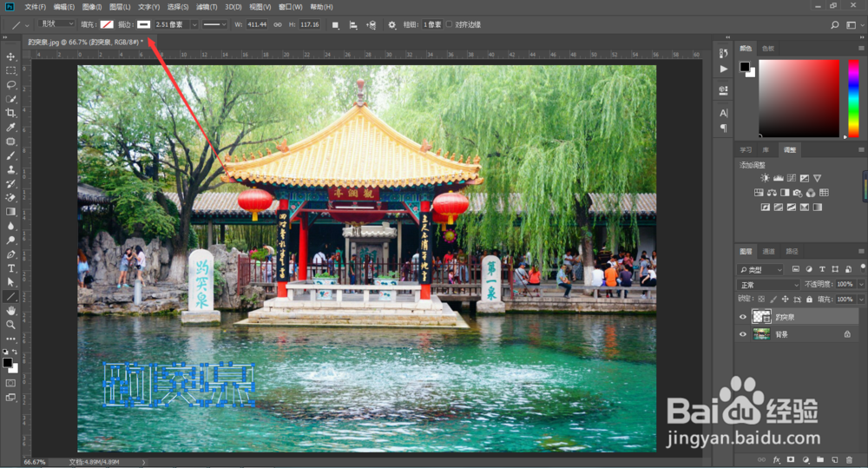Add a Color Balance adjustment
Image resolution: width=868 pixels, height=468 pixels.
click(x=772, y=193)
